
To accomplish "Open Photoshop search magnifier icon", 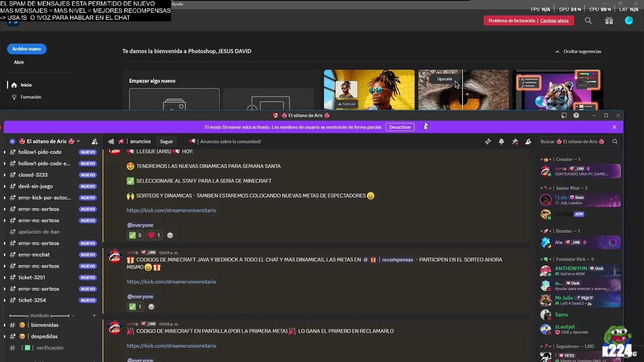I will (x=588, y=21).
